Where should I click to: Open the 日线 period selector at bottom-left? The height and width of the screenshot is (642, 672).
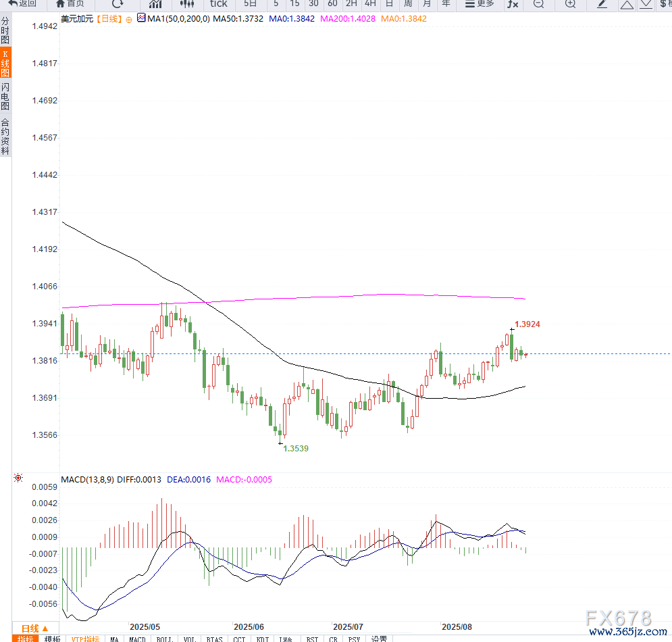click(35, 628)
